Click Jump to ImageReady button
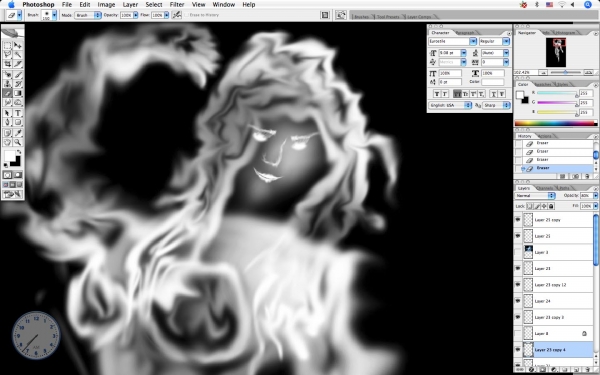This screenshot has height=375, width=600. (13, 195)
